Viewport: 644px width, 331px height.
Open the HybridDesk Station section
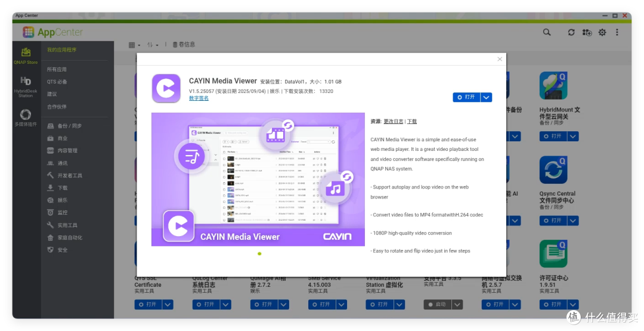tap(26, 86)
